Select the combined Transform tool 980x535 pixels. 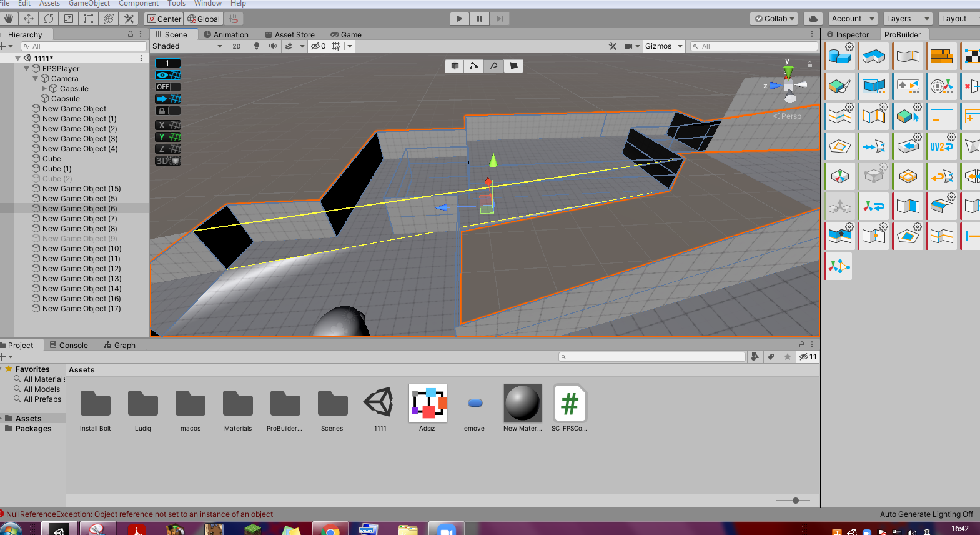tap(109, 19)
